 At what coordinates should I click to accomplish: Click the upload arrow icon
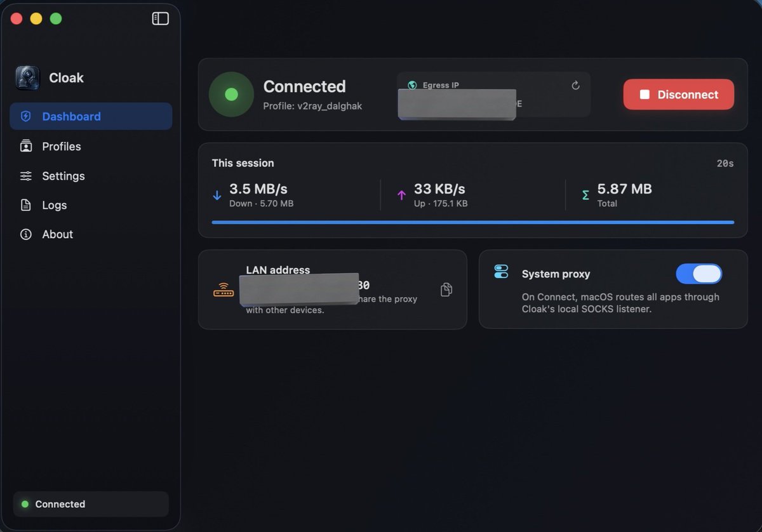tap(401, 196)
